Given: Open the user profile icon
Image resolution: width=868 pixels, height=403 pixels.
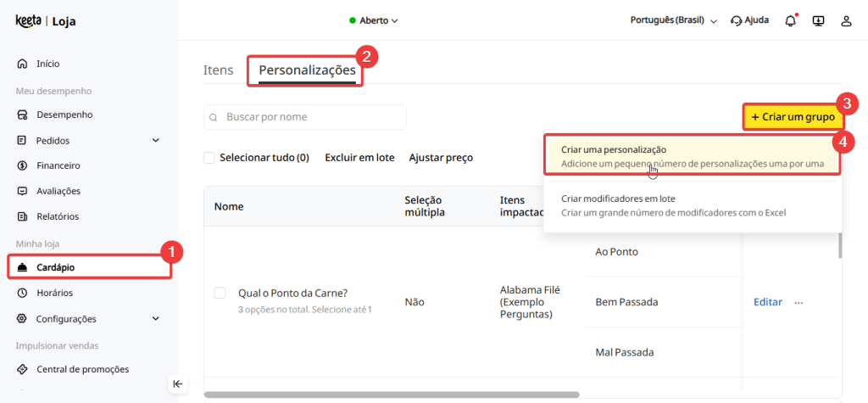Looking at the screenshot, I should tap(845, 20).
